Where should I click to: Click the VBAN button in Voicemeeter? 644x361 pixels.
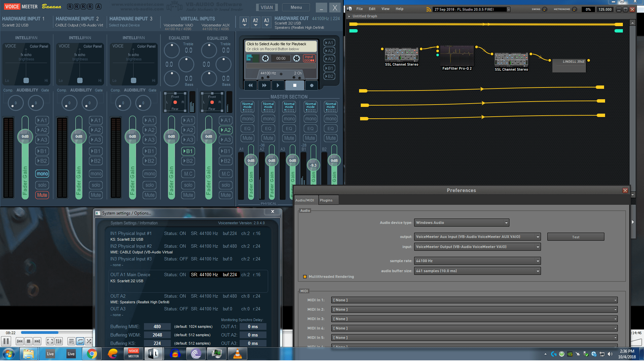pos(267,7)
